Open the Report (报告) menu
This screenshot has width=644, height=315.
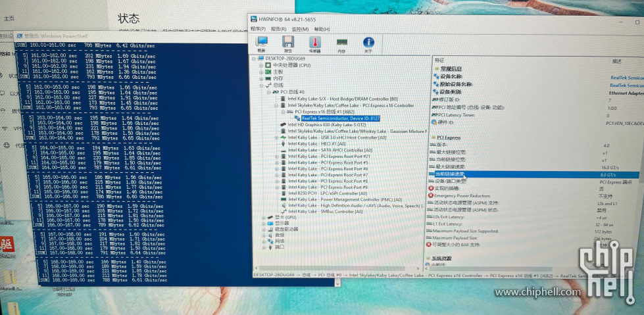coord(278,29)
